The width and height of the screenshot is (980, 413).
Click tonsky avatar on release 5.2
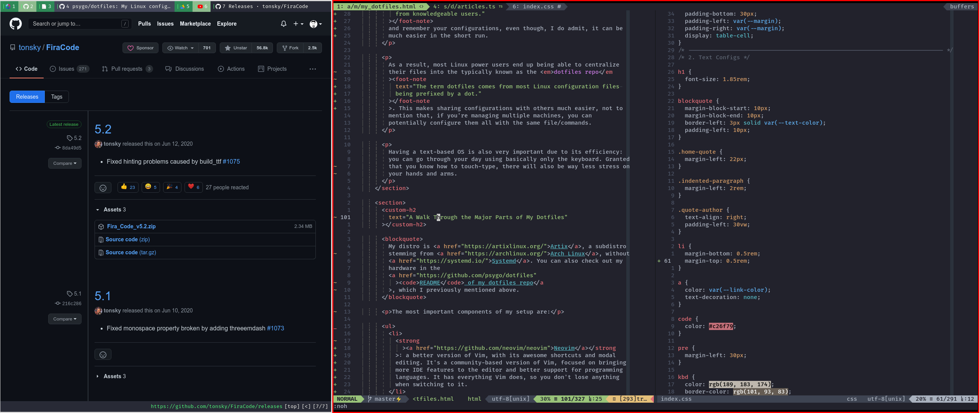pyautogui.click(x=98, y=144)
